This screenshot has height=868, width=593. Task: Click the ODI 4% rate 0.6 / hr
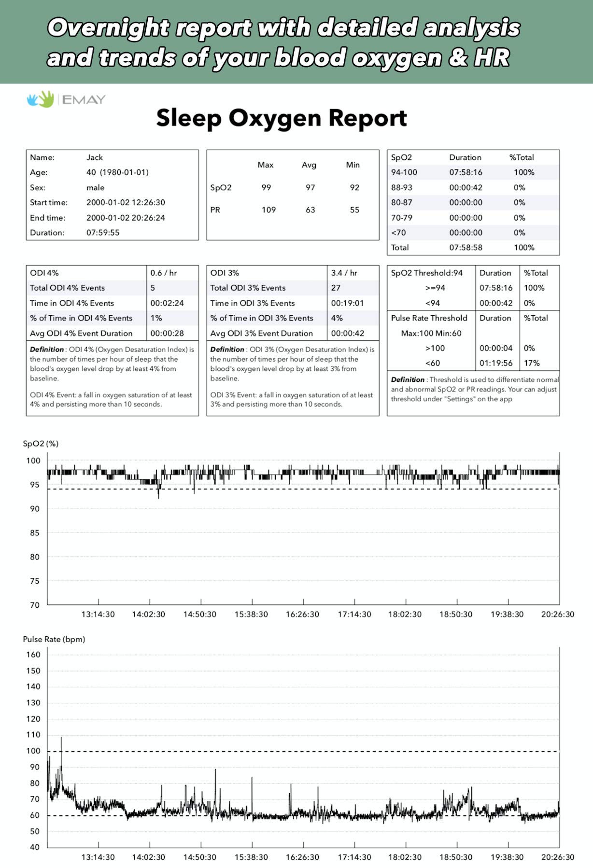pyautogui.click(x=164, y=273)
